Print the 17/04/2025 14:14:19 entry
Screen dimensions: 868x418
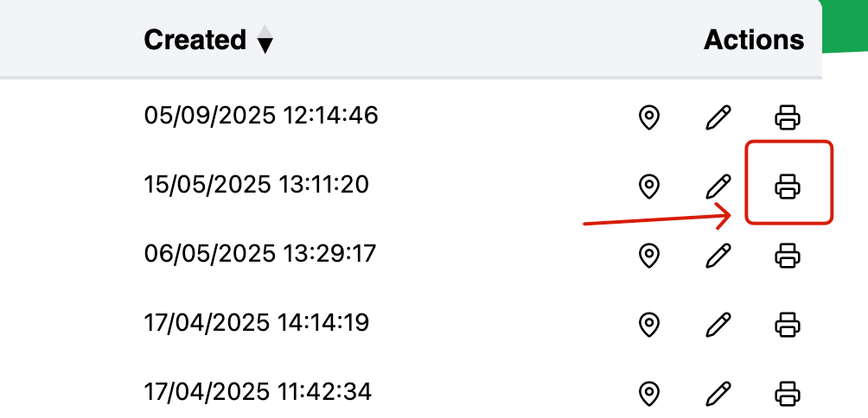[787, 325]
